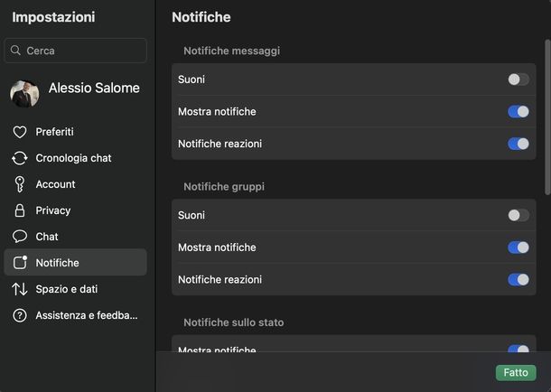Click the Impostazioni title text
This screenshot has height=392, width=551.
[x=53, y=17]
